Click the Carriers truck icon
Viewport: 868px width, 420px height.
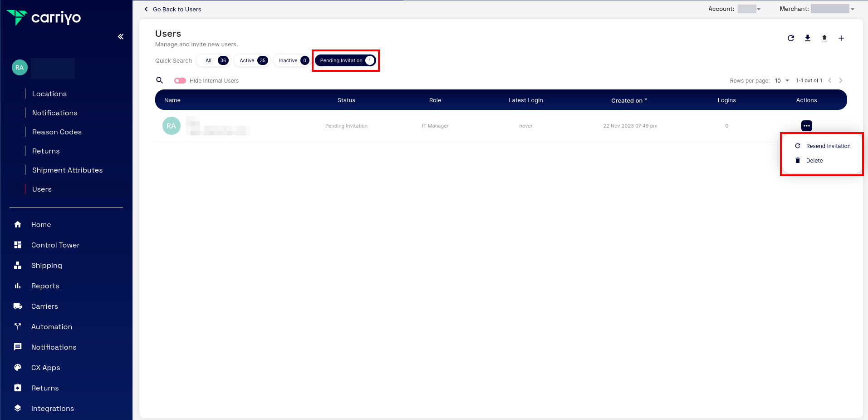[x=18, y=306]
